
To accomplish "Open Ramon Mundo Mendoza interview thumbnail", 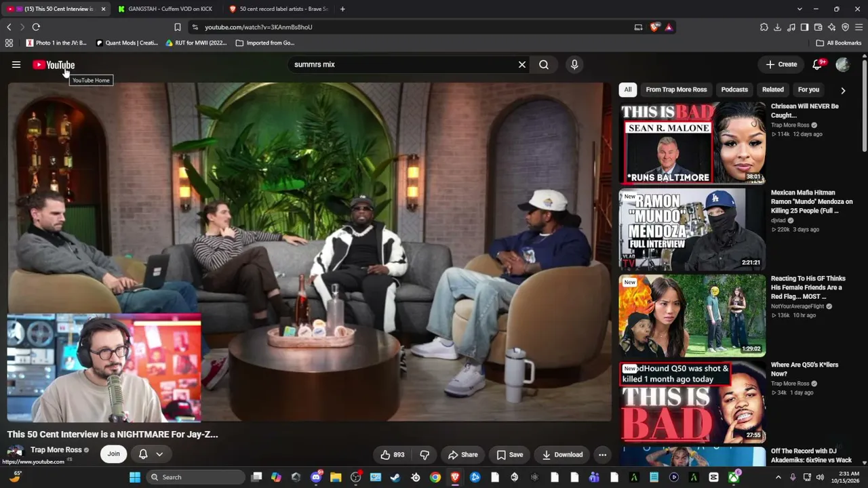I will click(x=692, y=229).
